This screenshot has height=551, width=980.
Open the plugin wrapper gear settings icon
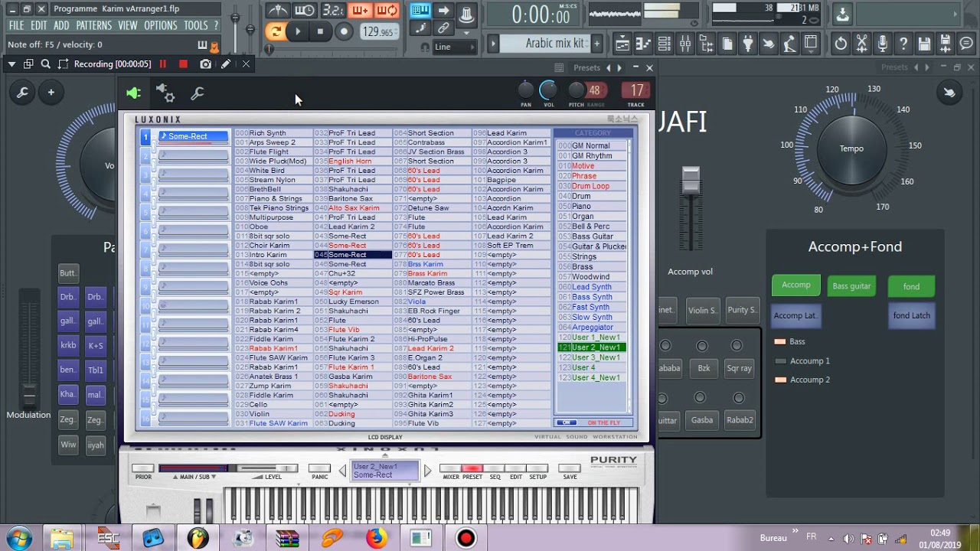[165, 93]
